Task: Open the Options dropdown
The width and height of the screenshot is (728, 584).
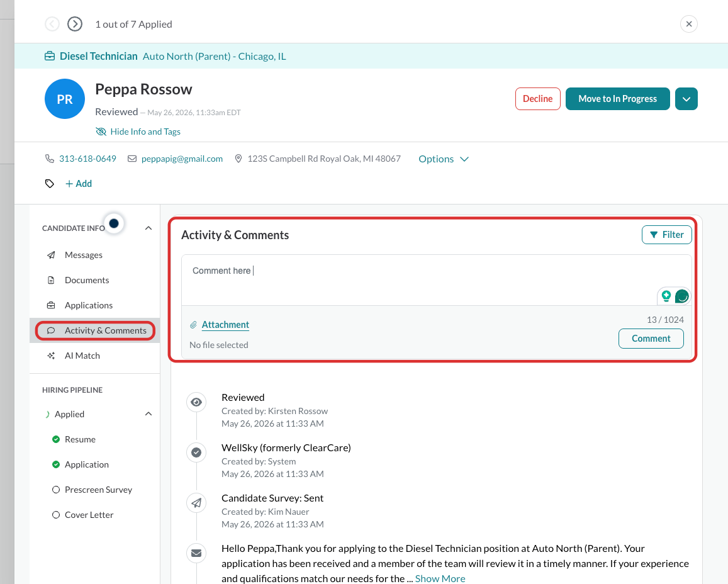Action: [x=444, y=159]
